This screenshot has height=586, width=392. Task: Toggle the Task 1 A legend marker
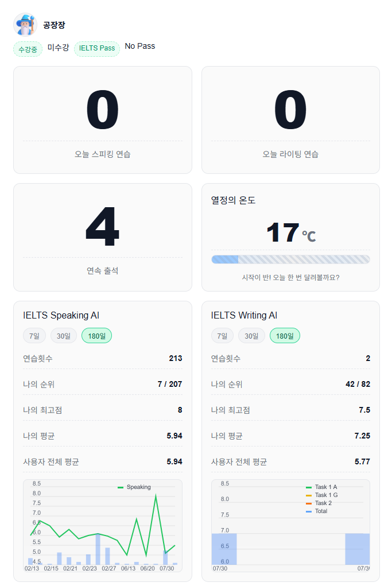point(309,487)
